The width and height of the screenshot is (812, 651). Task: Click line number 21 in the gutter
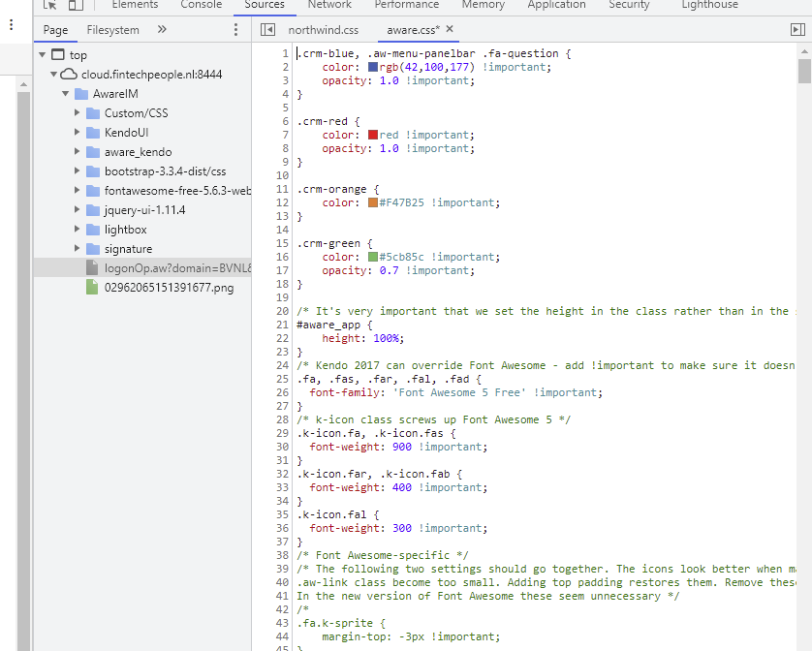(x=282, y=325)
